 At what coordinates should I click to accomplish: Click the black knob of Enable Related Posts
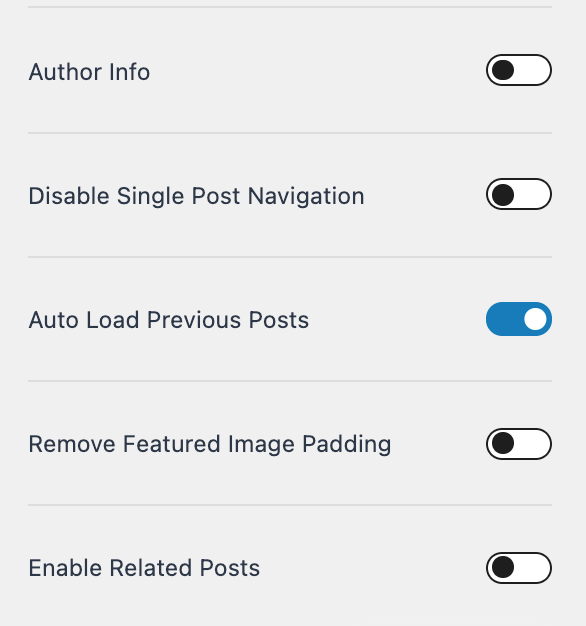pyautogui.click(x=503, y=567)
